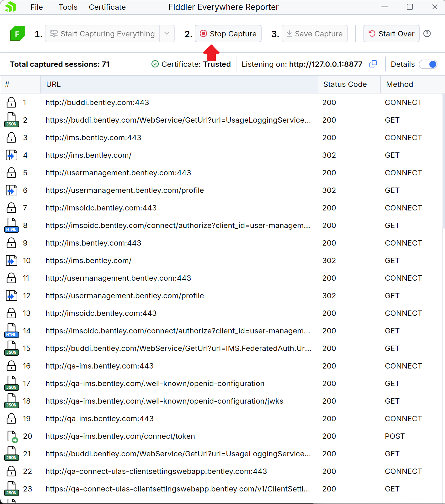The image size is (445, 504).
Task: Click redirect icon of session 10
Action: (12, 261)
